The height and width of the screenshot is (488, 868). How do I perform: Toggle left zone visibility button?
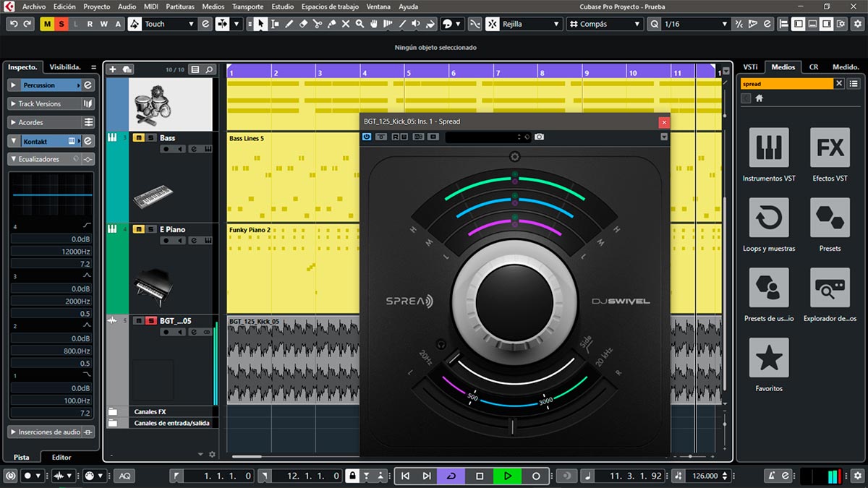[x=799, y=24]
